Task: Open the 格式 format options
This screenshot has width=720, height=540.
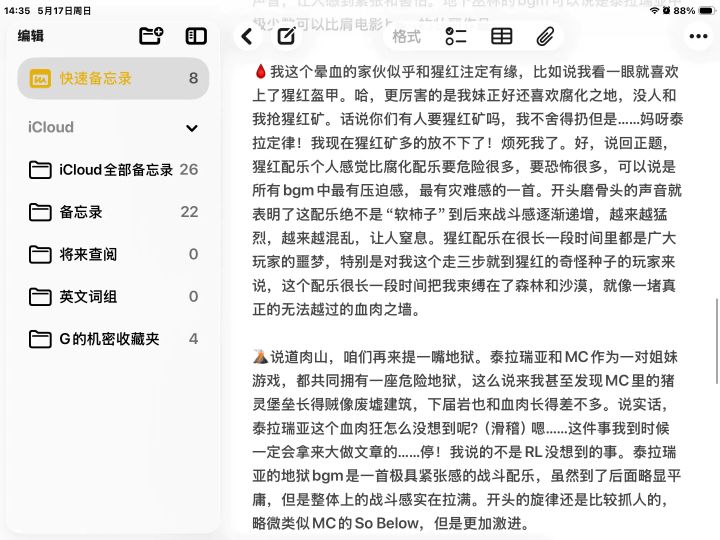Action: point(406,36)
